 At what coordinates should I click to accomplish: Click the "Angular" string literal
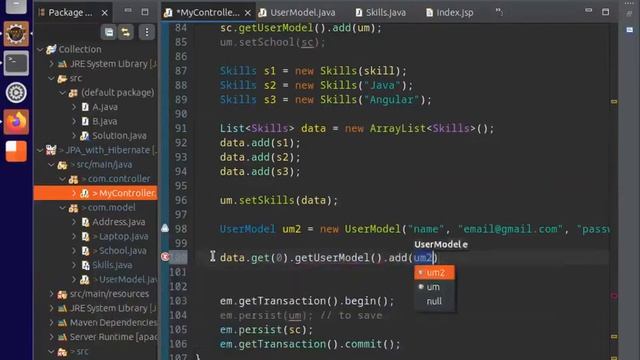392,100
